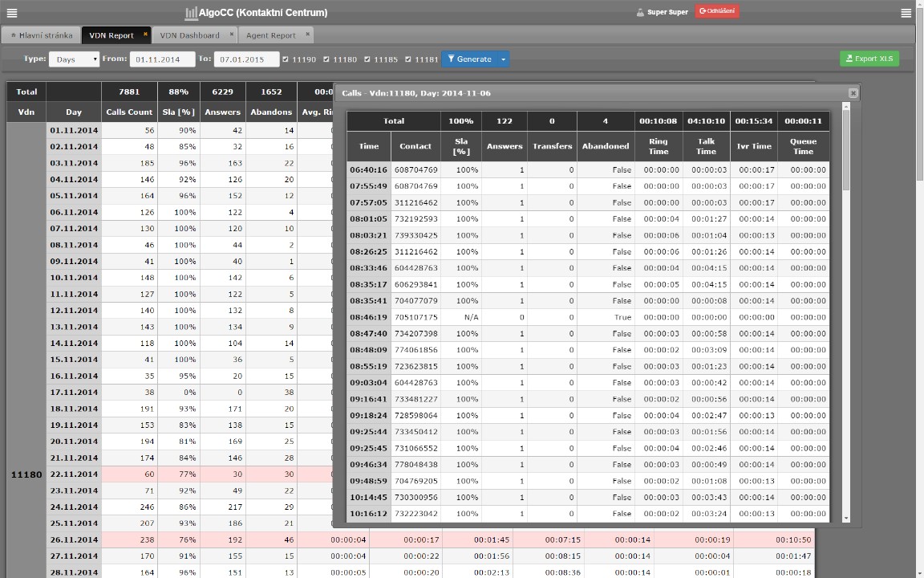Viewport: 924px width, 578px height.
Task: Close the Calls detail popup
Action: click(x=853, y=93)
